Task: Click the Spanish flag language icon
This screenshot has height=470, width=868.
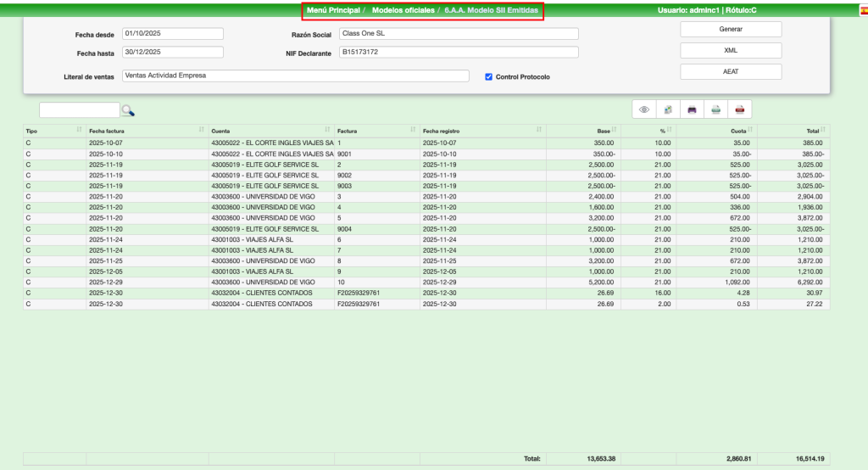Action: pyautogui.click(x=863, y=9)
